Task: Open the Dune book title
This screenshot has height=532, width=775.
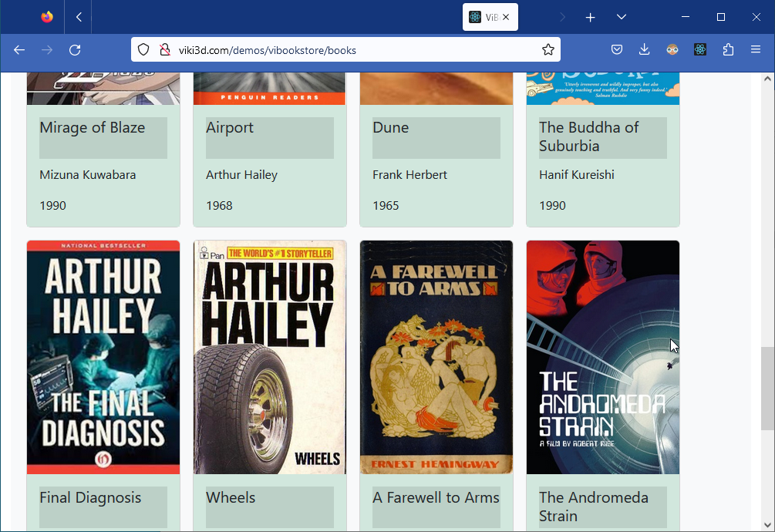Action: [x=390, y=127]
